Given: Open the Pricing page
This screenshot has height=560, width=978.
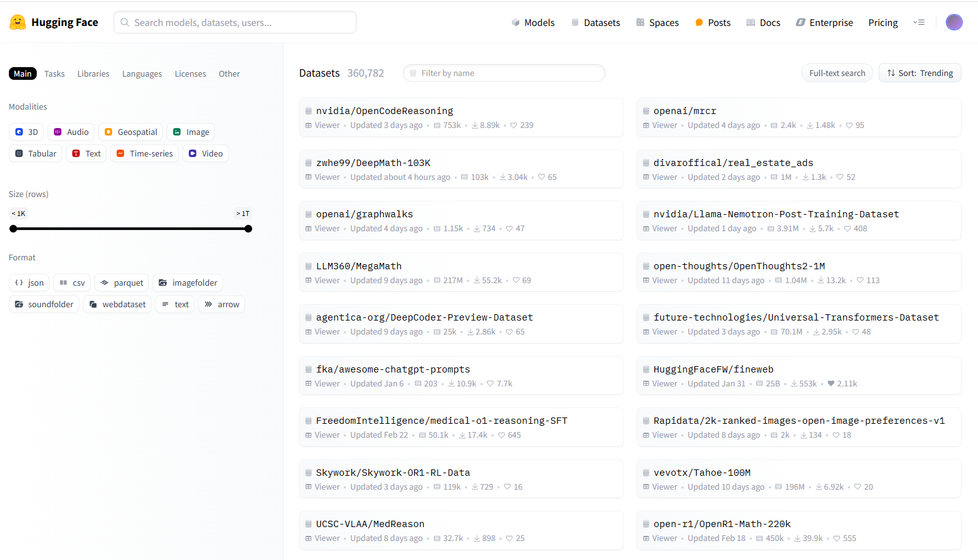Looking at the screenshot, I should [883, 22].
